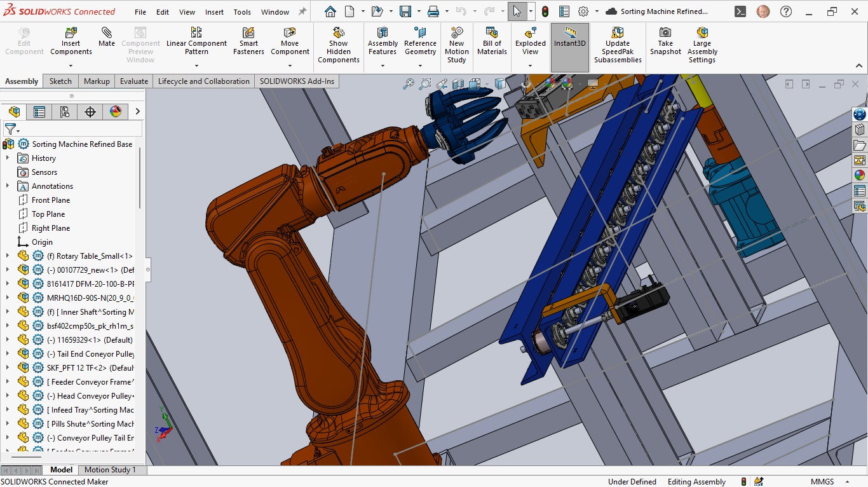Image resolution: width=868 pixels, height=487 pixels.
Task: Open Reference Geometry tool
Action: click(420, 42)
